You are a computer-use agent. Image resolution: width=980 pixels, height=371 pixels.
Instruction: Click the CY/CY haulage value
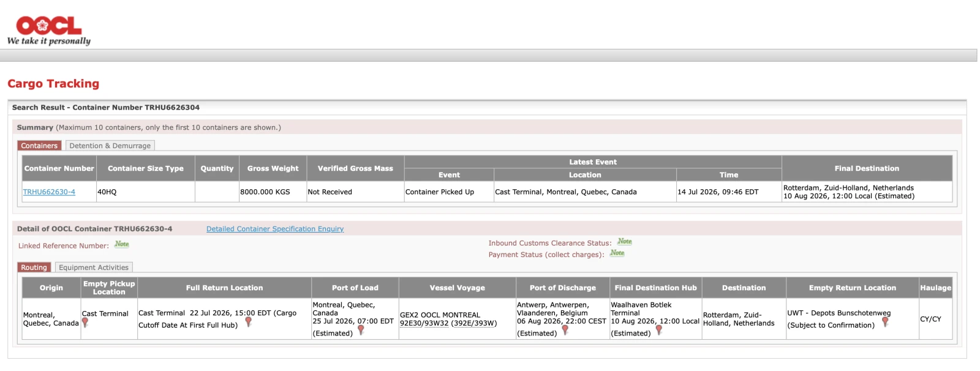(x=930, y=319)
